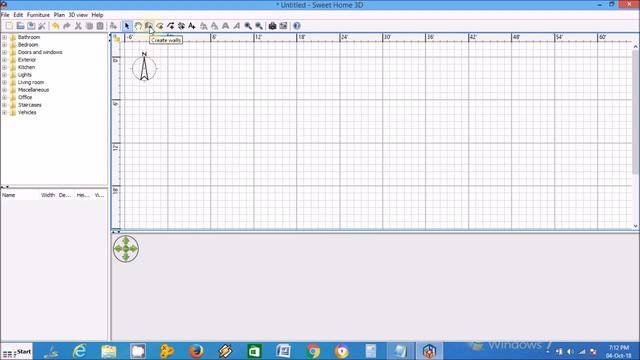The image size is (640, 360).
Task: Expand the Office category
Action: 4,97
